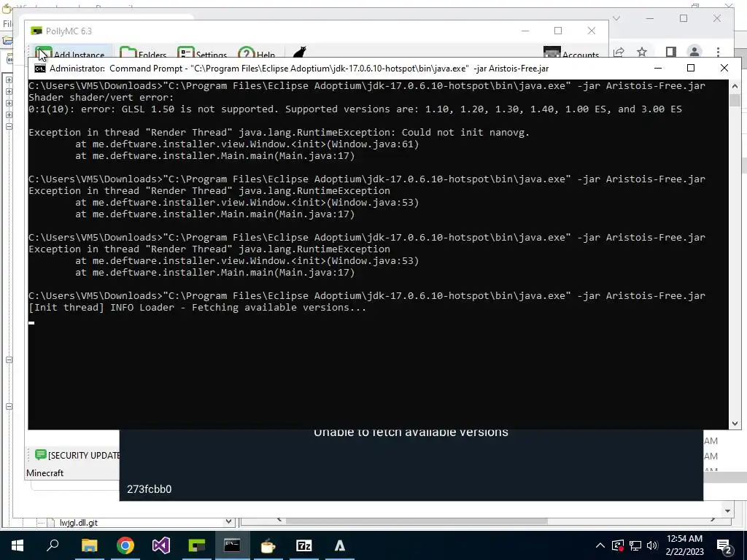Open the Chrome profile avatar

tap(694, 52)
